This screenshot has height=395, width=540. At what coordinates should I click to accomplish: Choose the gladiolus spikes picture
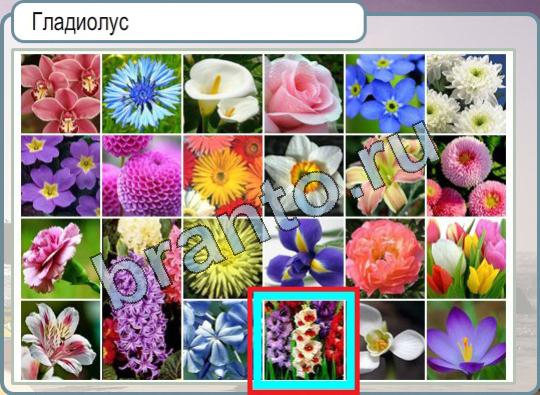tap(304, 340)
